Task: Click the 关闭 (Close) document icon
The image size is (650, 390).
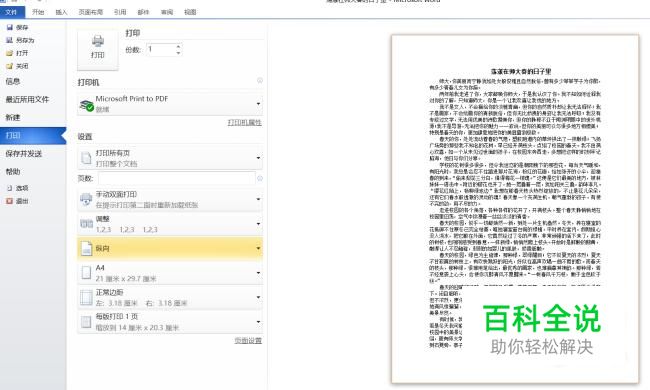Action: (10, 66)
